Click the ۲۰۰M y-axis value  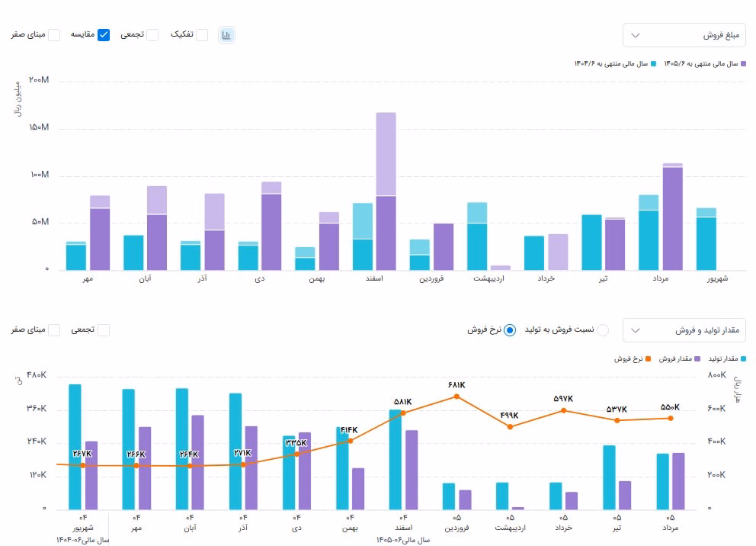coord(39,80)
